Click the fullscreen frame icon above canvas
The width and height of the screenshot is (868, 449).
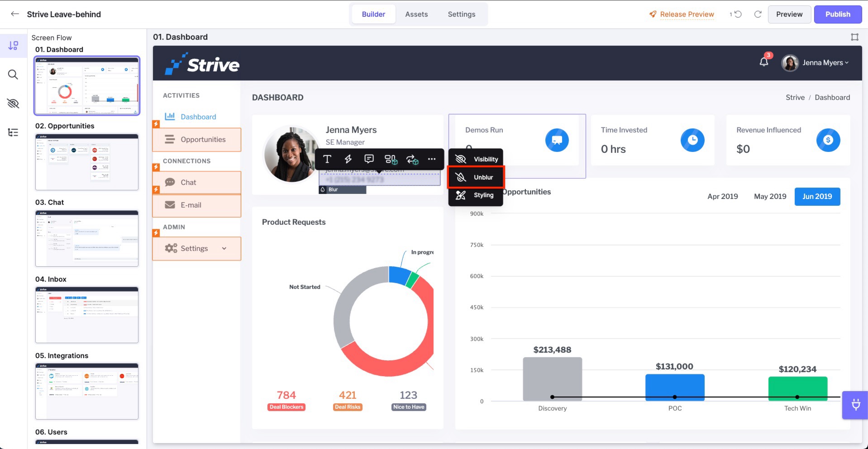[x=854, y=37]
